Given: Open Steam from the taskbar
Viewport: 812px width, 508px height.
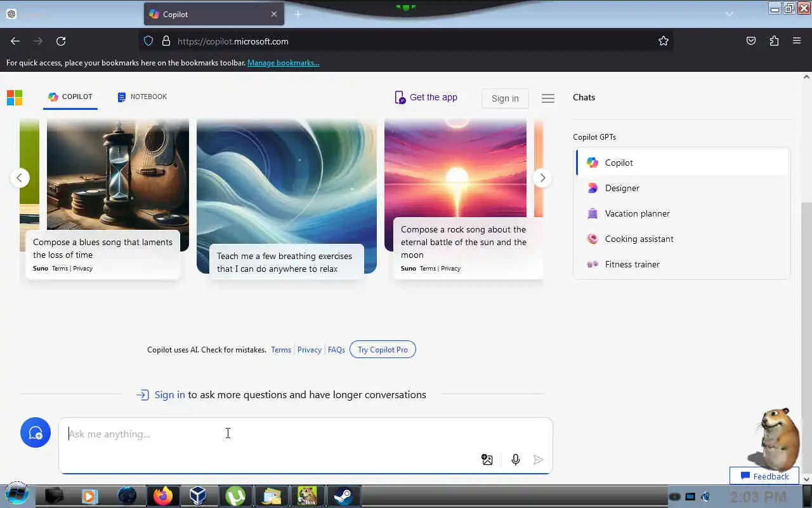Looking at the screenshot, I should point(343,496).
